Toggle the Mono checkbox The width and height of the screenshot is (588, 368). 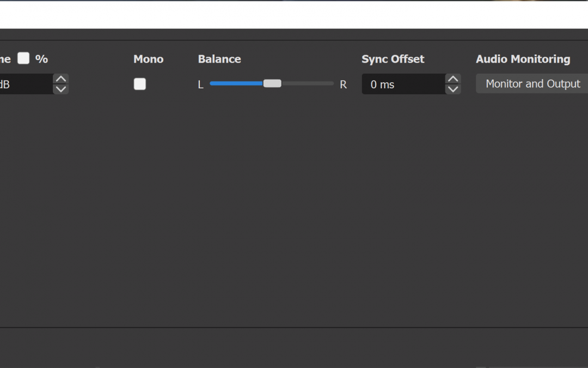click(x=140, y=84)
